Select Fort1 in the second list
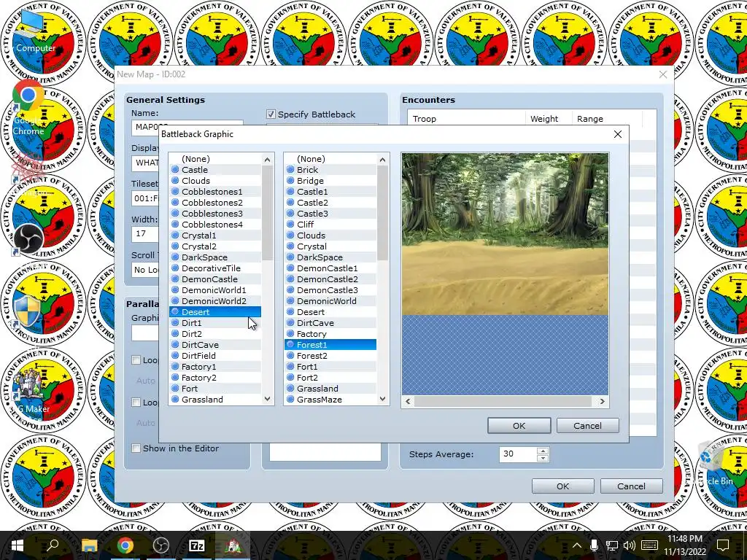 [330, 367]
